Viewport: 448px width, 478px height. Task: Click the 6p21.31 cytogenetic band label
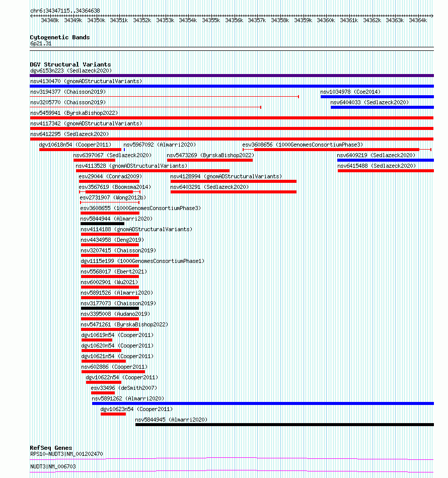41,44
